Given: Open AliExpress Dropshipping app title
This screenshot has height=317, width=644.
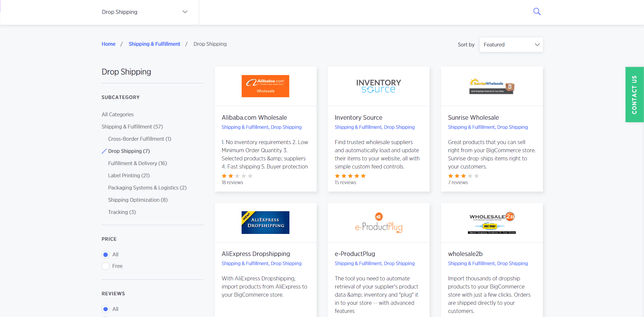Looking at the screenshot, I should pyautogui.click(x=256, y=254).
